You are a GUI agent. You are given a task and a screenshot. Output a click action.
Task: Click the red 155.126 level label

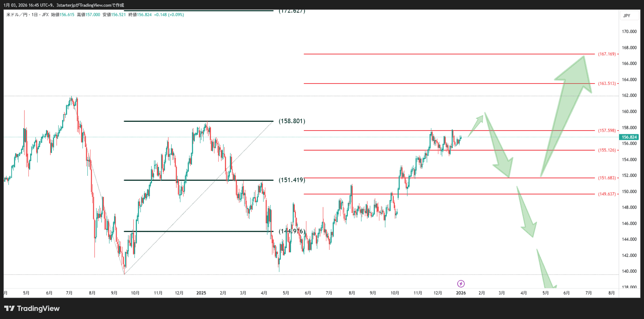(607, 150)
